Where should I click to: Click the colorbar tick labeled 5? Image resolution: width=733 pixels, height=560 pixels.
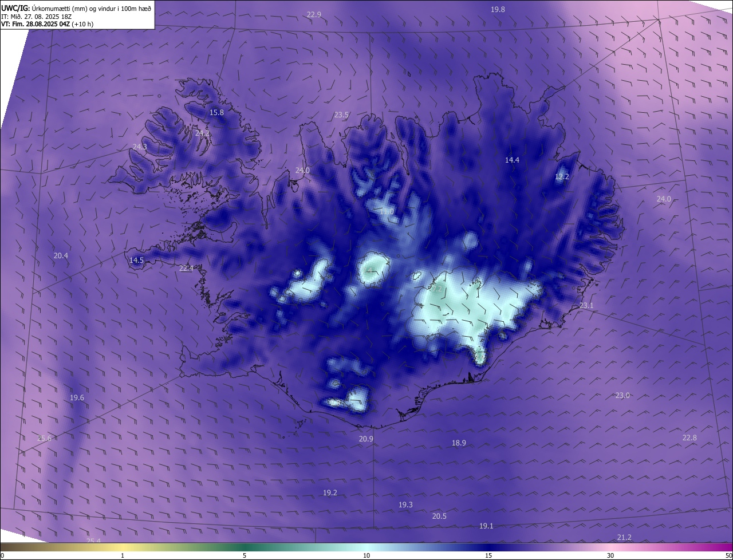click(x=245, y=555)
